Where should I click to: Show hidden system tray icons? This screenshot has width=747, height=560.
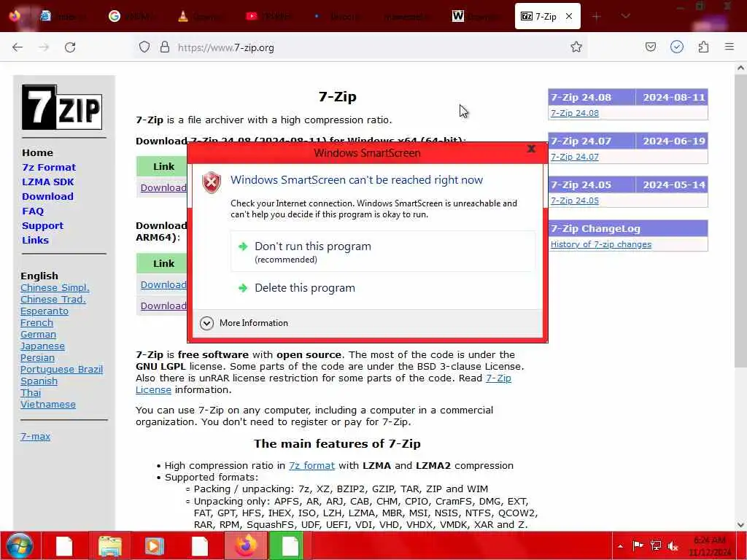click(620, 546)
